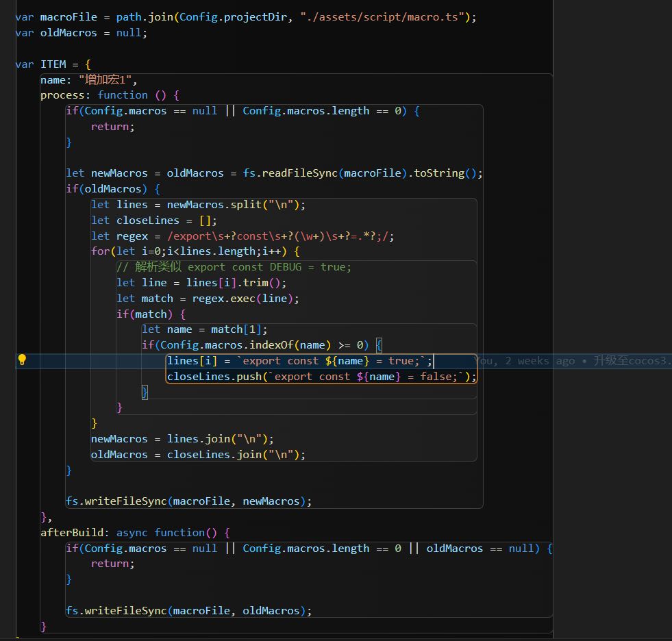Click the macroFile variable declaration name
This screenshot has height=641, width=672.
click(x=69, y=17)
